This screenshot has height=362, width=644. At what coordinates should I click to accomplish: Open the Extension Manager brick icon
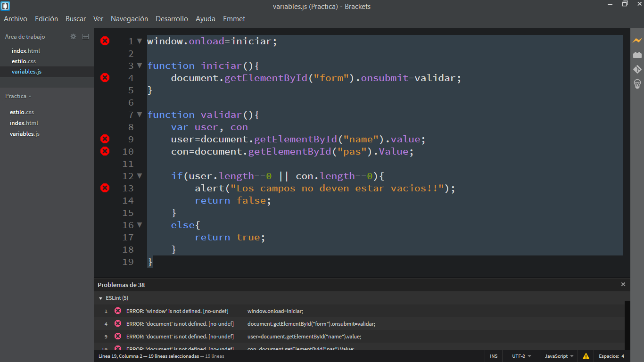[x=637, y=55]
